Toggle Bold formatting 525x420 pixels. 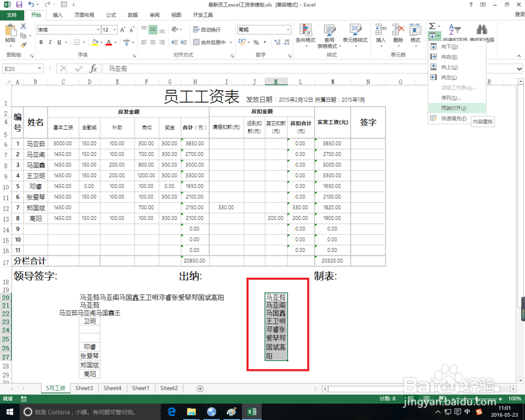(41, 42)
